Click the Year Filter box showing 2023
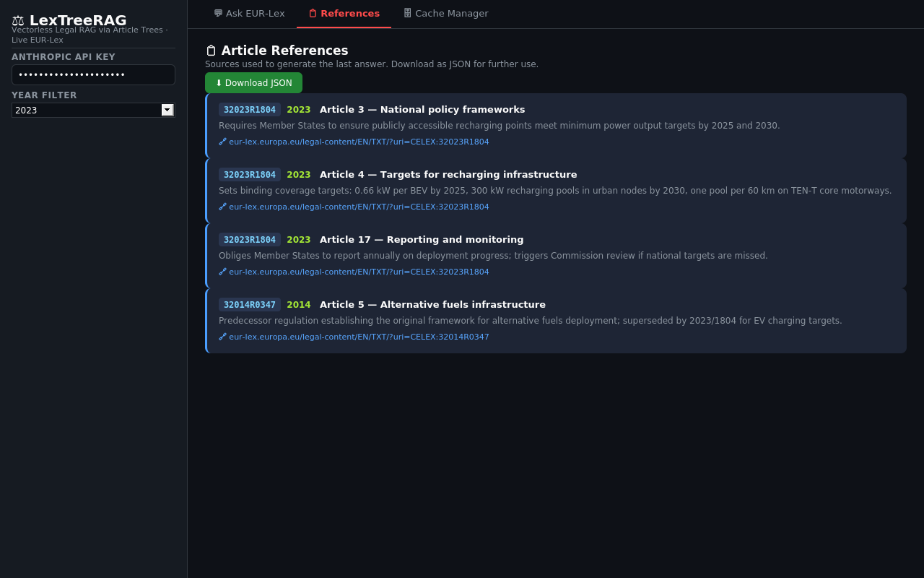Image resolution: width=924 pixels, height=578 pixels. (93, 110)
